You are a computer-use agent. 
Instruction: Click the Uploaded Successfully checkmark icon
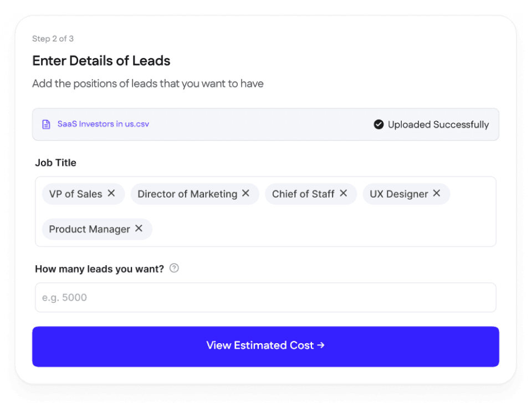[378, 125]
